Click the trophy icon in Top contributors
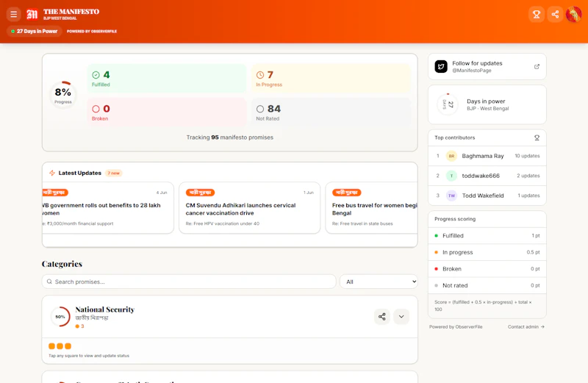 point(537,137)
